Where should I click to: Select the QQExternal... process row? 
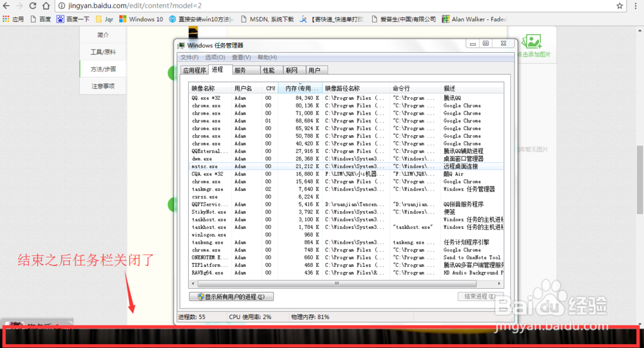pos(346,151)
